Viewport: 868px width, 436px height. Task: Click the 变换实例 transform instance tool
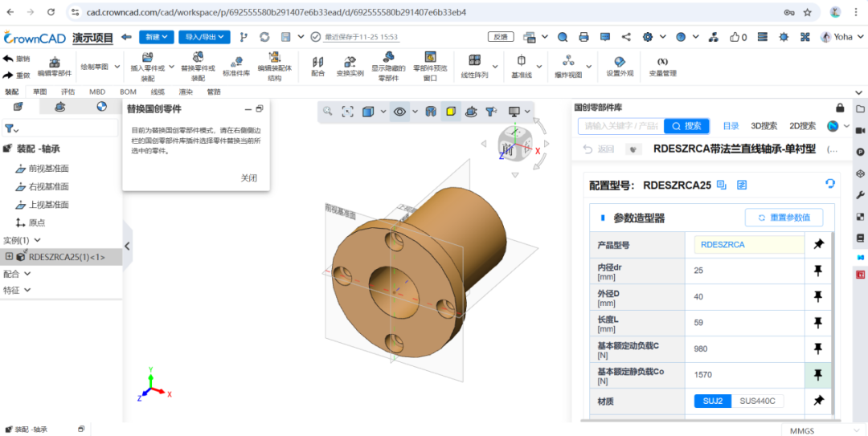click(350, 67)
